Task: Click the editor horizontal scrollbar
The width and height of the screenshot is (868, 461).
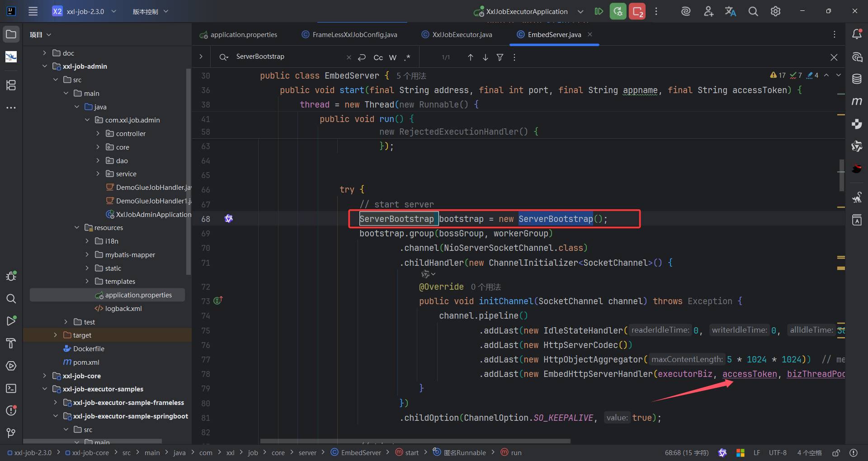Action: 415,441
